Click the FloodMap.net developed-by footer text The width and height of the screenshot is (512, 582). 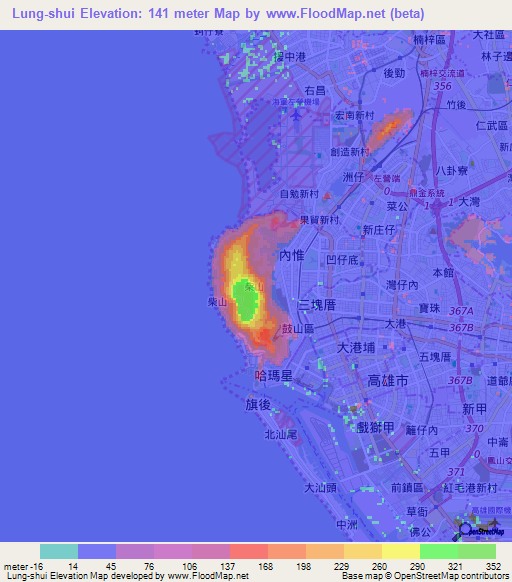click(128, 576)
